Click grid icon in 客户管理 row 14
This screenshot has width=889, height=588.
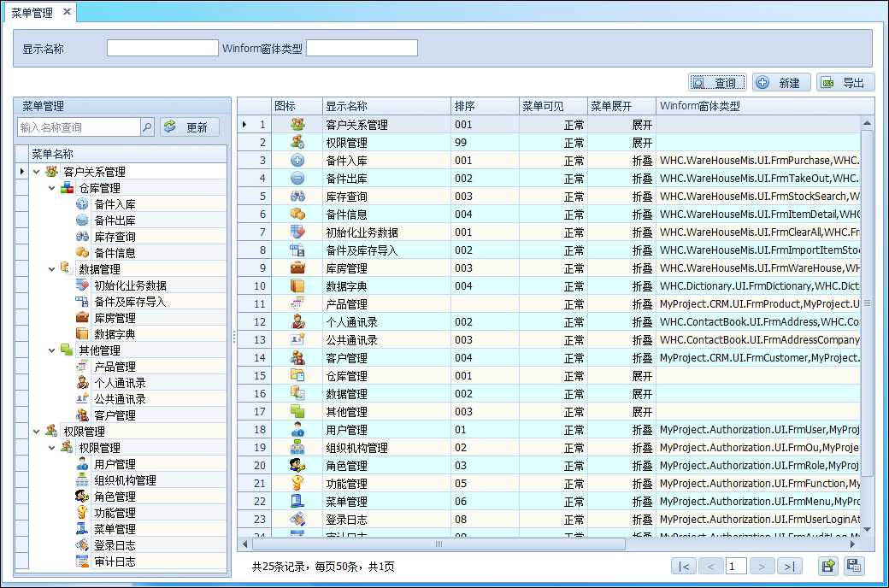[297, 358]
